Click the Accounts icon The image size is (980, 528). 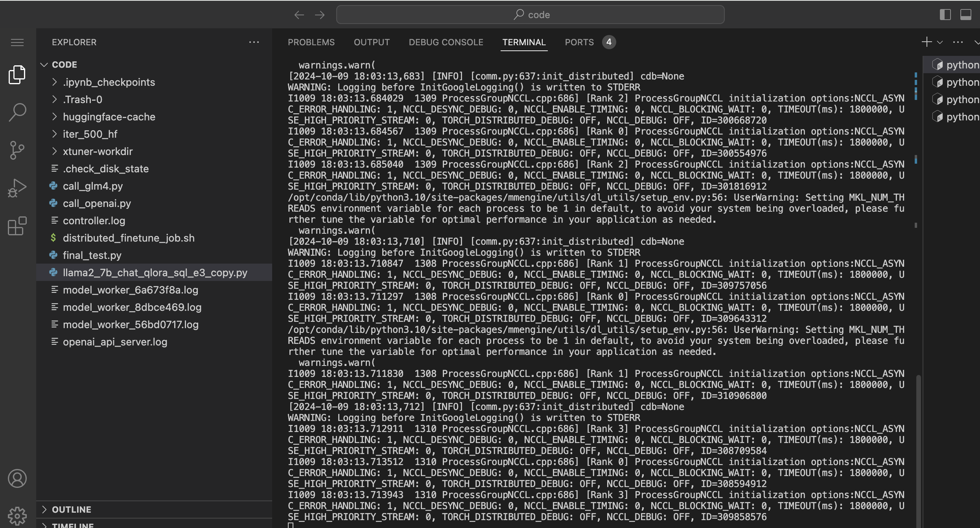click(17, 478)
